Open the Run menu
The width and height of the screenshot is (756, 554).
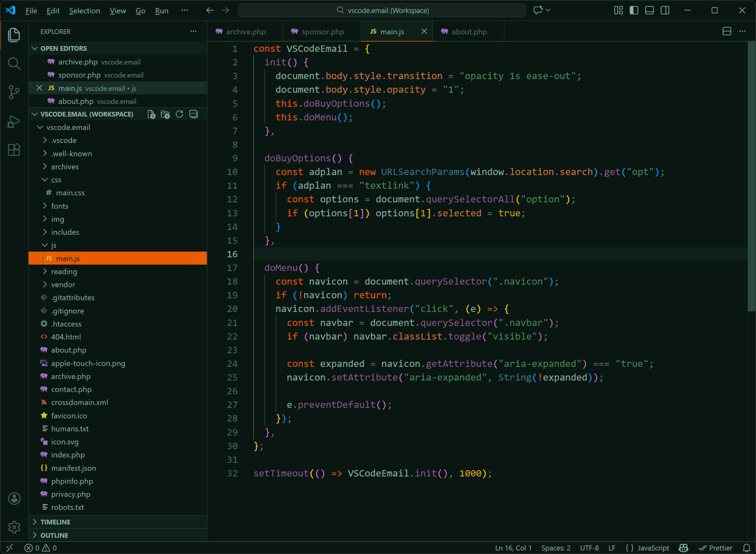(x=161, y=11)
